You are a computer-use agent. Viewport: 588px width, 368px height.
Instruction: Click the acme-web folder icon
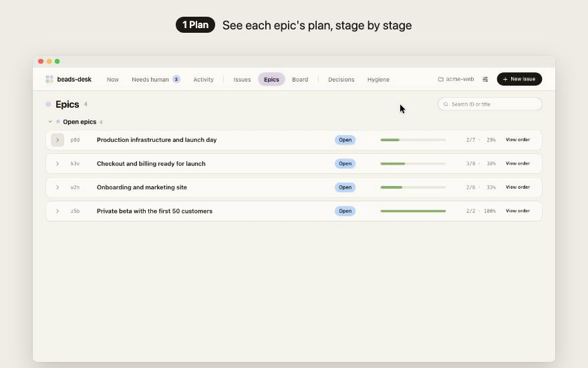pos(440,79)
